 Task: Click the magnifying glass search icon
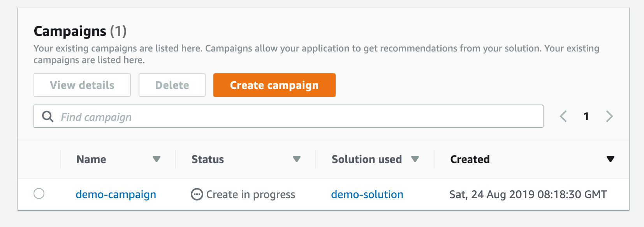pyautogui.click(x=48, y=116)
